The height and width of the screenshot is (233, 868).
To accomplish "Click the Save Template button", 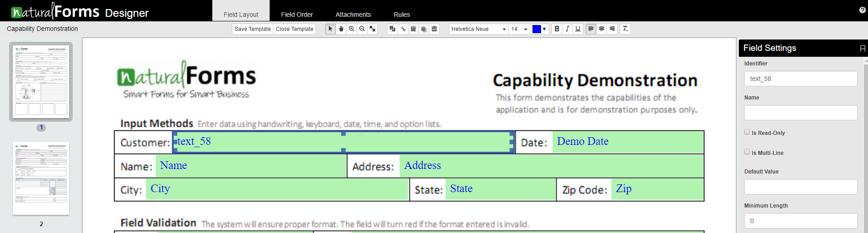I will click(253, 29).
